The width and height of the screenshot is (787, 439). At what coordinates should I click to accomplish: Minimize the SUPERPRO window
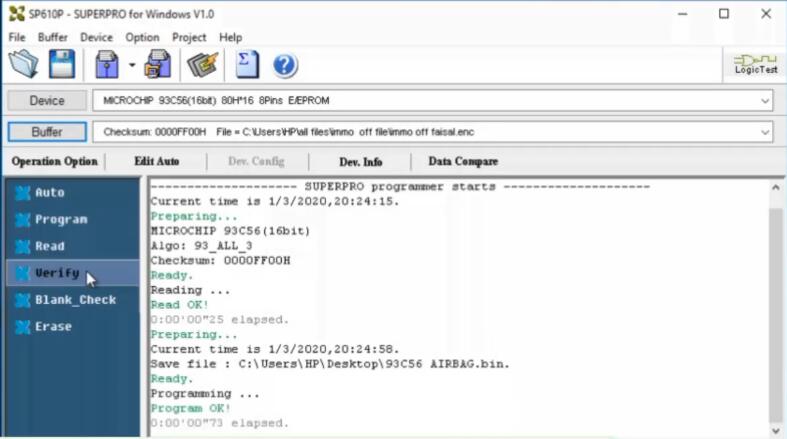[x=682, y=14]
